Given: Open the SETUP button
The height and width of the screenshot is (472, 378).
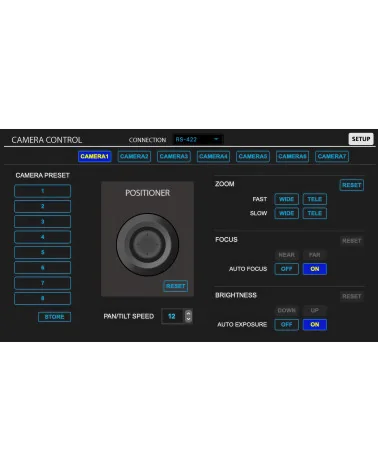Looking at the screenshot, I should pos(361,139).
